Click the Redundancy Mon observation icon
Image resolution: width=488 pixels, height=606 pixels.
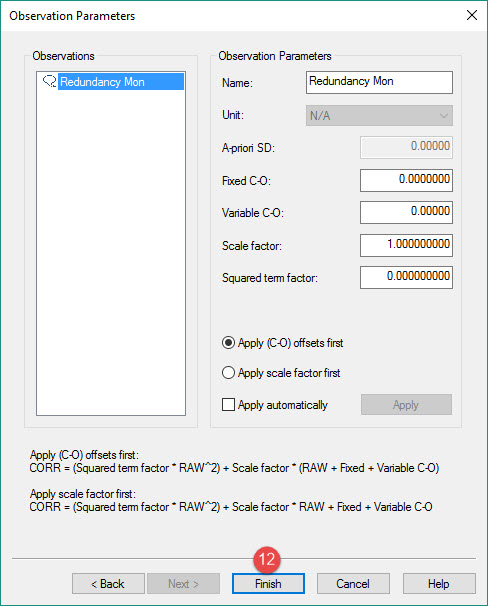(x=49, y=81)
